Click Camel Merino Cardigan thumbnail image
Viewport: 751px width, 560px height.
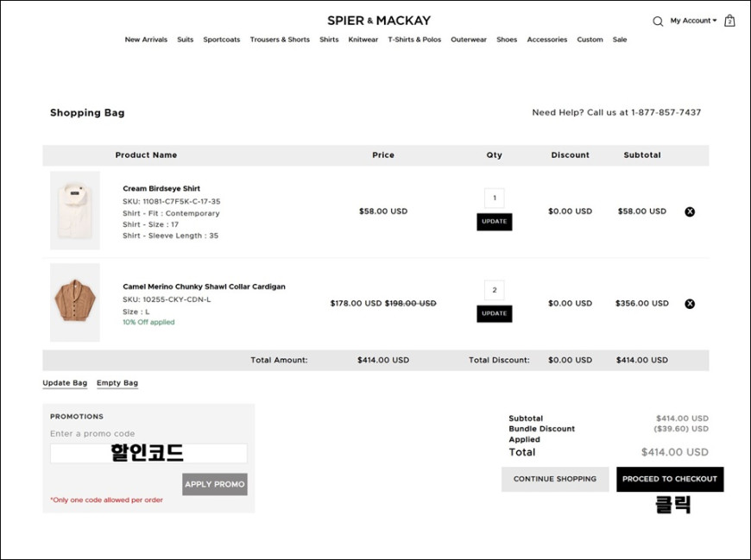click(75, 303)
